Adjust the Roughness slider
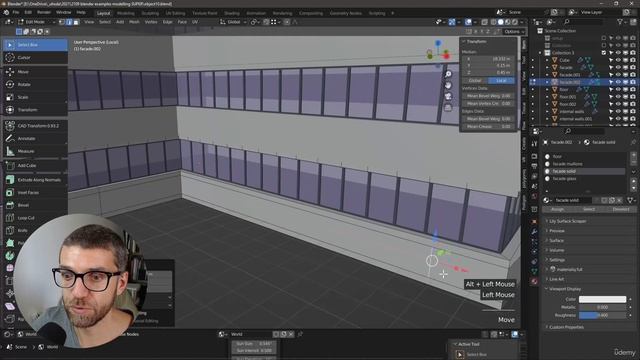 (602, 316)
